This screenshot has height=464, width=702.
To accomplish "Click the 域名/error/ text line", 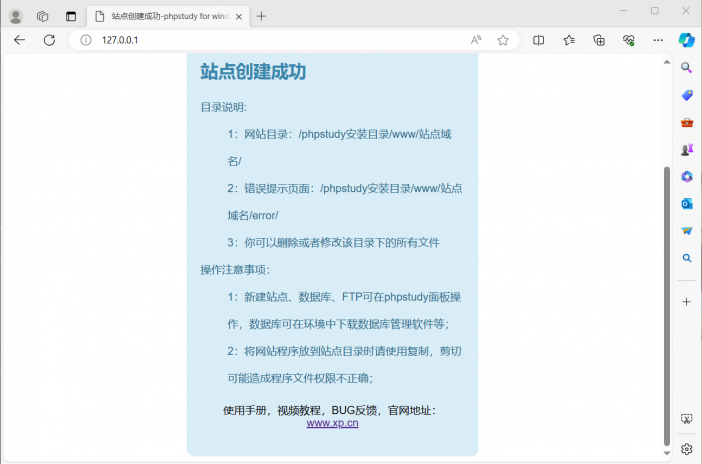I will 253,215.
